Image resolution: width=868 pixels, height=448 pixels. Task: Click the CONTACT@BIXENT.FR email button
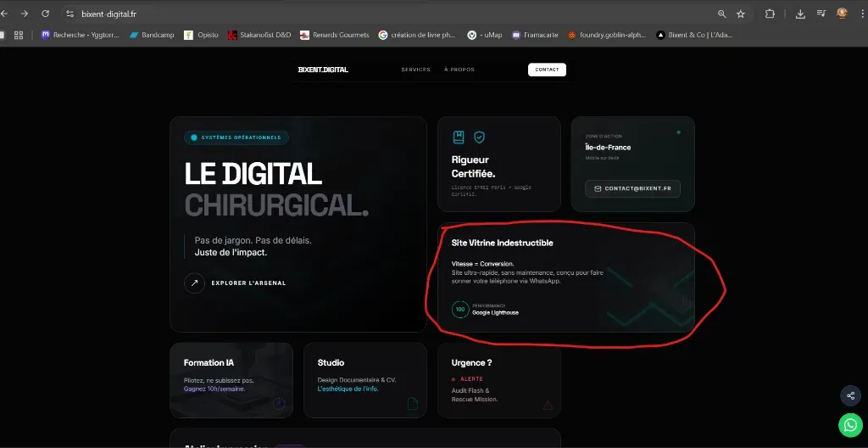[x=632, y=188]
